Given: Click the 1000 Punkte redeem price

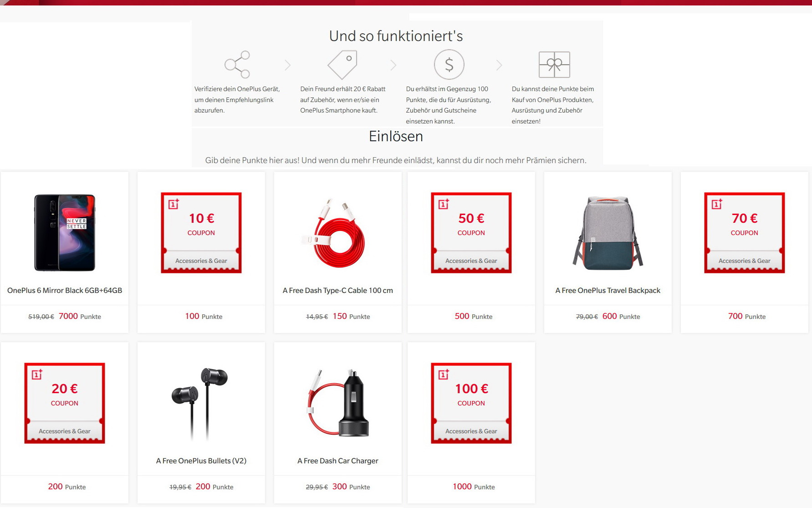Looking at the screenshot, I should pos(474,487).
